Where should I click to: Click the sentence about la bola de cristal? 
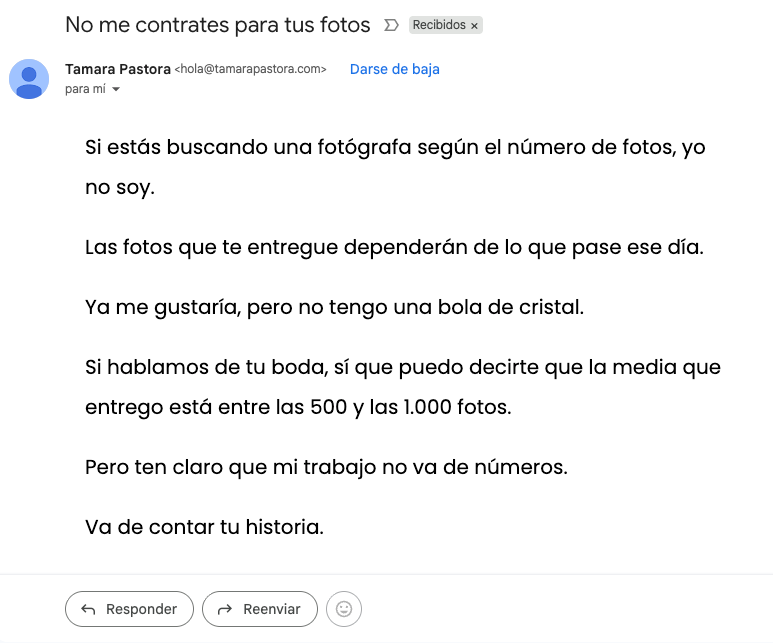[x=334, y=307]
